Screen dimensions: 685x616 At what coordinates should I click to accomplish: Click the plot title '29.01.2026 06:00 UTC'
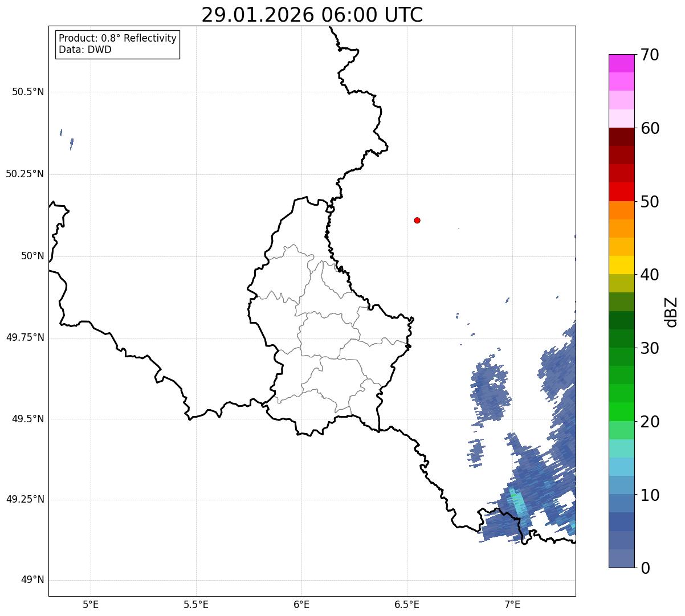click(x=312, y=15)
